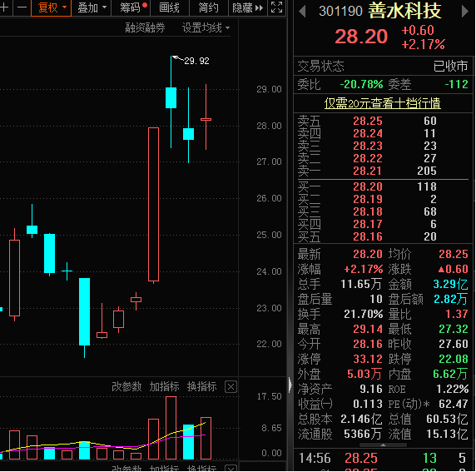476x472 pixels.
Task: Click 换指标 to switch indicator
Action: click(x=202, y=386)
